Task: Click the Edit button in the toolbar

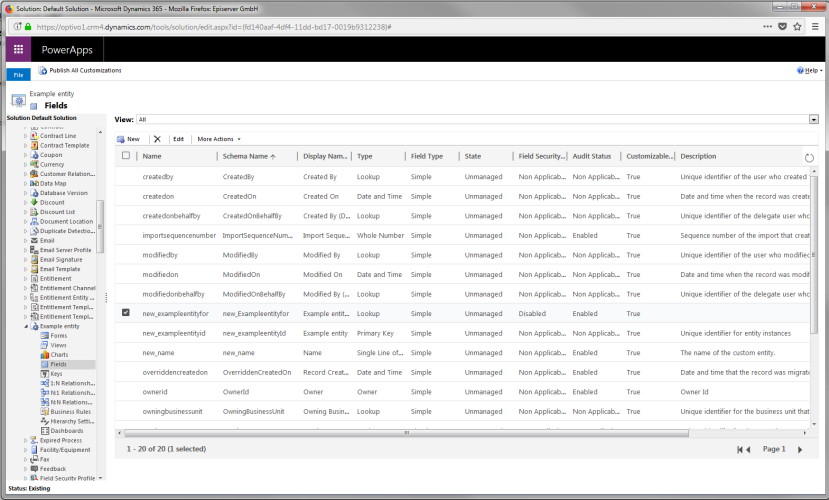Action: pyautogui.click(x=178, y=139)
